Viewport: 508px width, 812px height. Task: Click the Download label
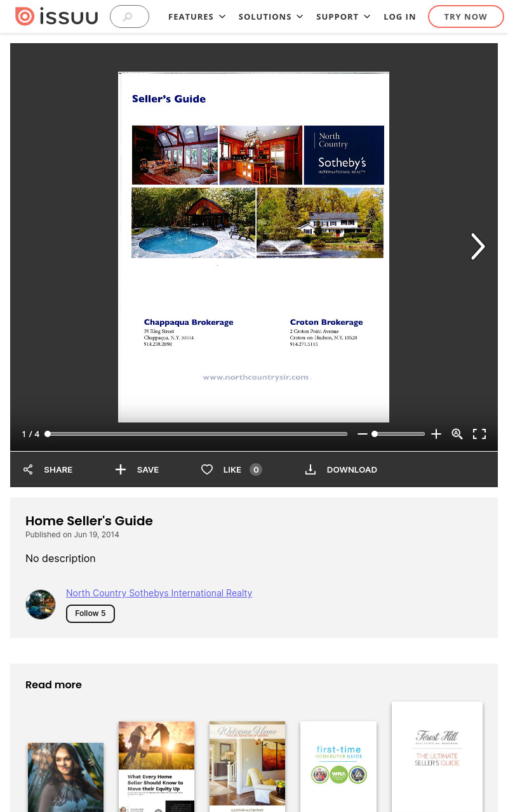(352, 469)
